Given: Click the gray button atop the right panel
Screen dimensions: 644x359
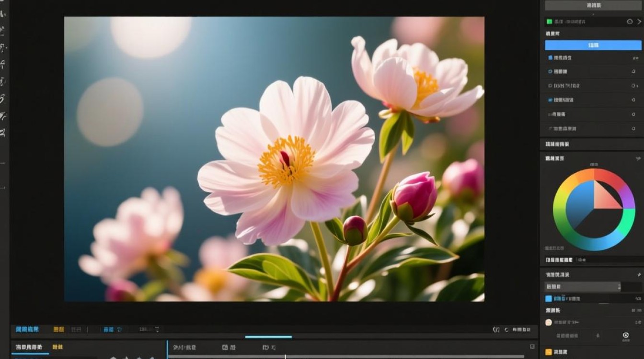Looking at the screenshot, I should 593,5.
